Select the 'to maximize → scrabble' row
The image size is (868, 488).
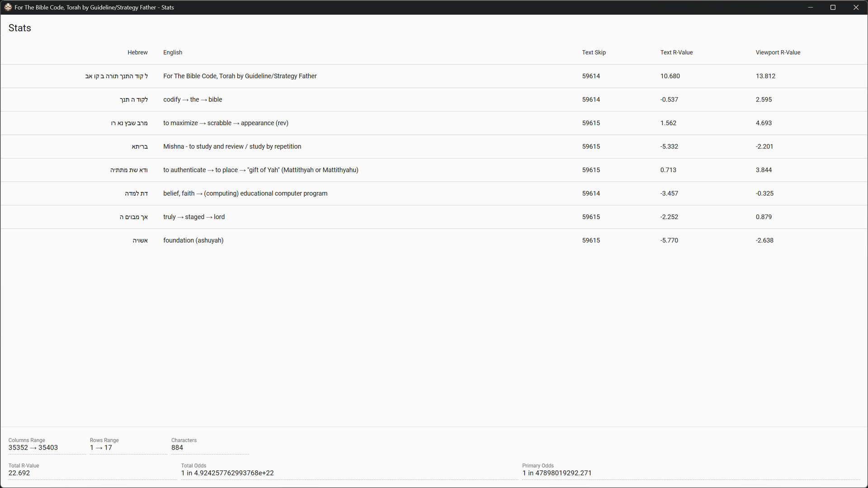click(x=226, y=123)
